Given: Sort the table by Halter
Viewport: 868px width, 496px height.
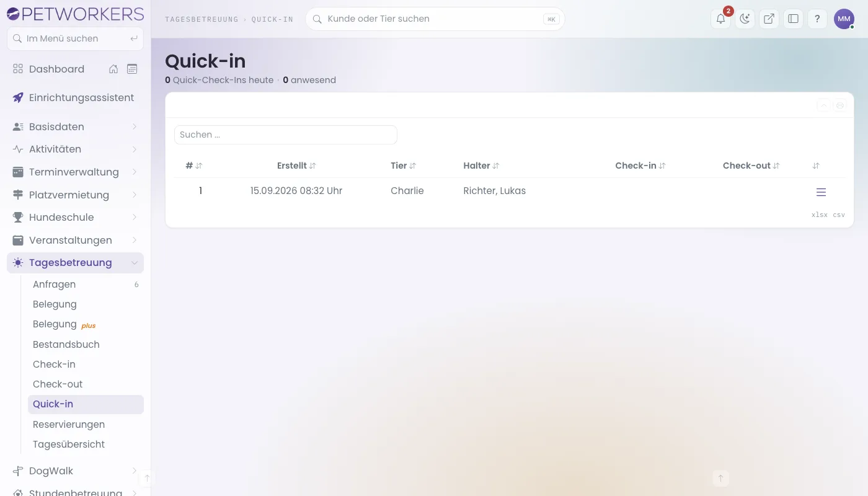Looking at the screenshot, I should pyautogui.click(x=481, y=166).
